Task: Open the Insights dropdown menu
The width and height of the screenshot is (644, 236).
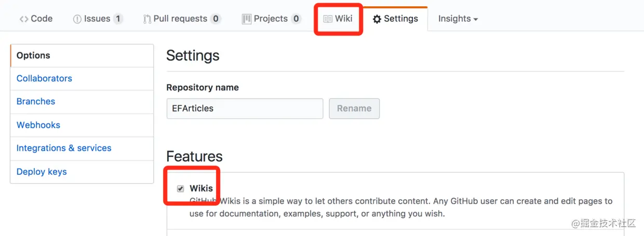Action: 458,19
